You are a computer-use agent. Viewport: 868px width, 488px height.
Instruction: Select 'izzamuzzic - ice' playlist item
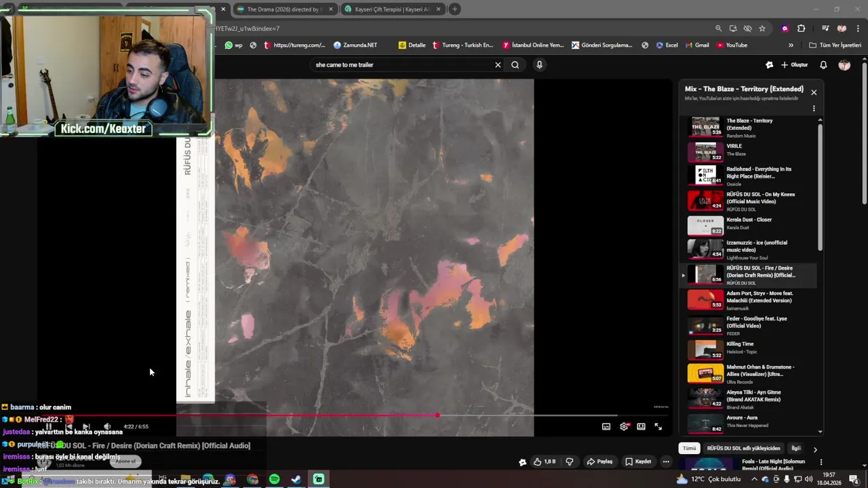[x=751, y=249]
